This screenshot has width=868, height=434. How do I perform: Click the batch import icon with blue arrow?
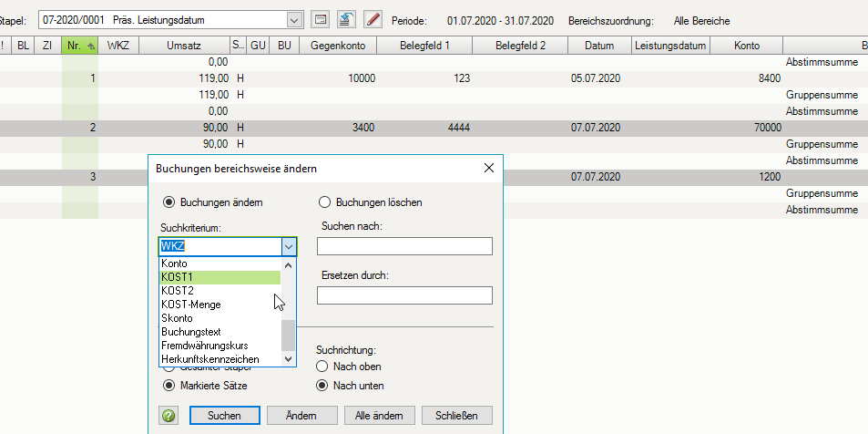tap(346, 19)
